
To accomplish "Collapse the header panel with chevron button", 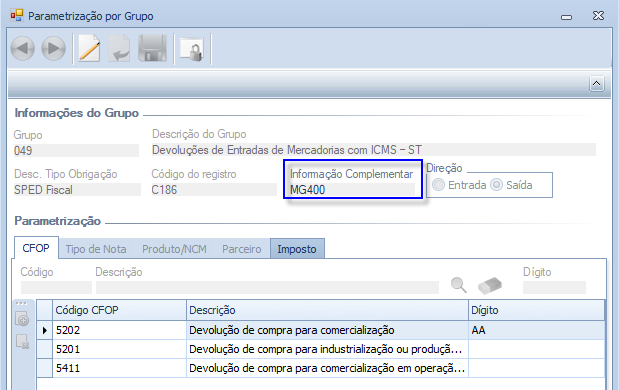I will click(x=596, y=84).
